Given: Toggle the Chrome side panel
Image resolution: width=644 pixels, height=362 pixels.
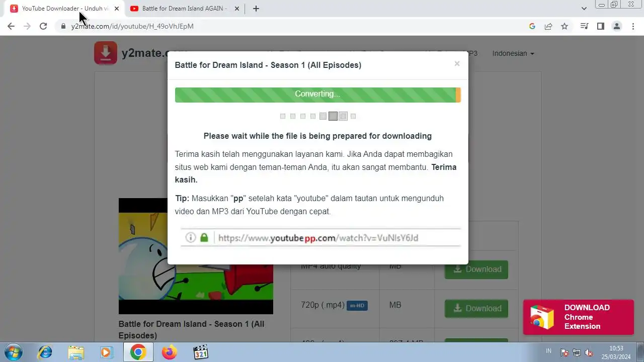Looking at the screenshot, I should pos(600,26).
